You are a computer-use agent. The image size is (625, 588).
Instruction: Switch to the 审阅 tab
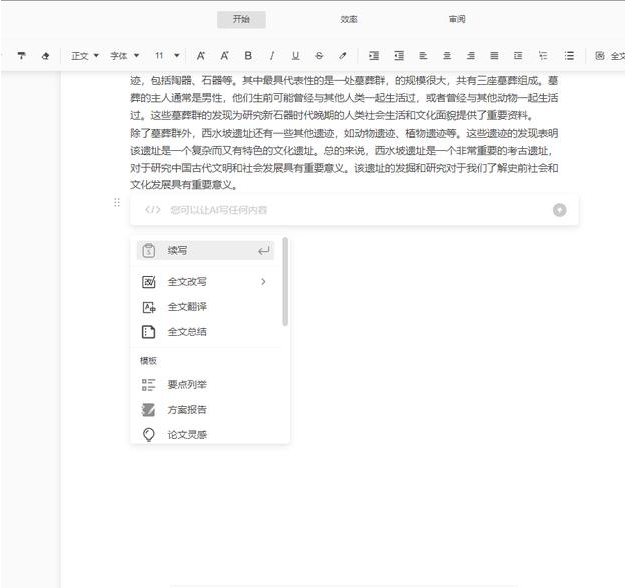click(x=457, y=20)
